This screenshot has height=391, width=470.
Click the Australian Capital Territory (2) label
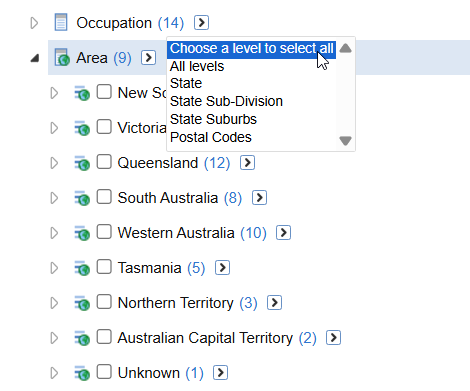[x=217, y=338]
